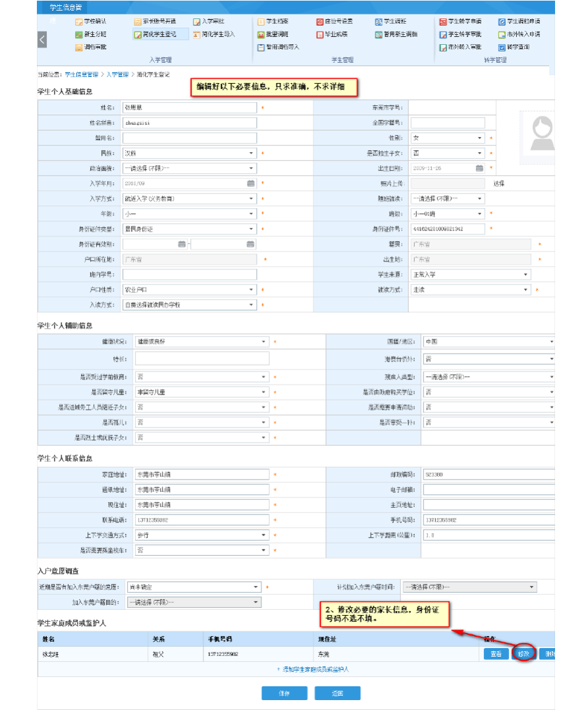Image resolution: width=588 pixels, height=710 pixels.
Task: Open the 暂用调档导入 toolbar item
Action: 278,47
